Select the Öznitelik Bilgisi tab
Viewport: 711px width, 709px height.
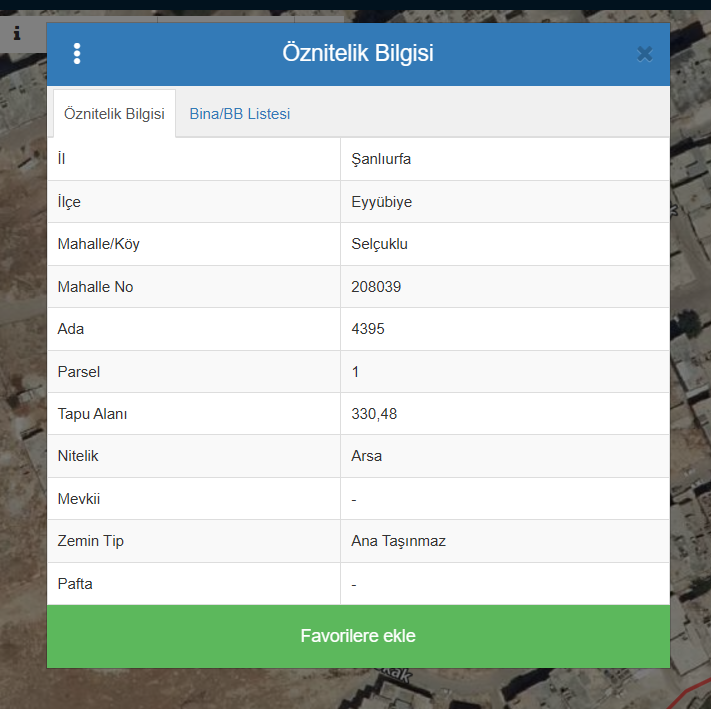(x=114, y=114)
